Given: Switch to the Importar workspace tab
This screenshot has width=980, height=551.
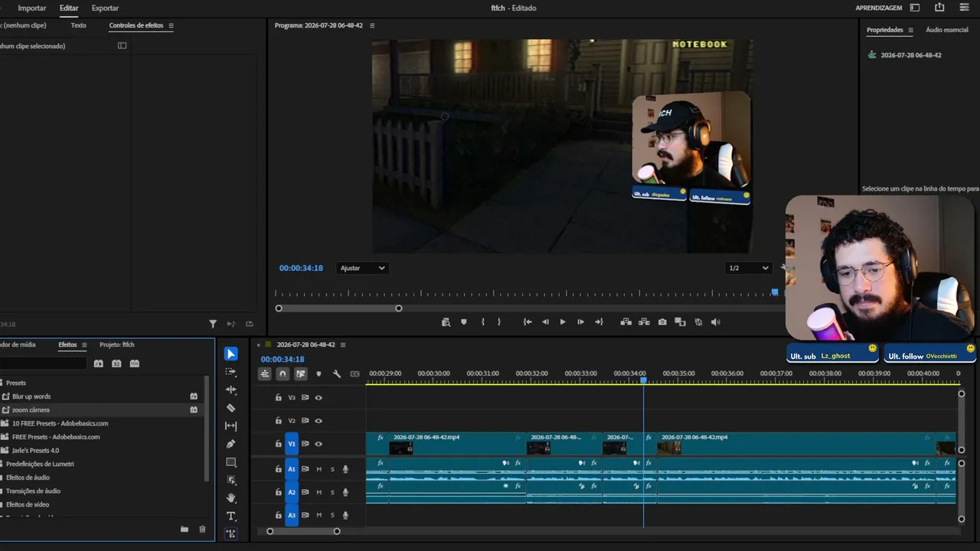Looking at the screenshot, I should click(32, 8).
